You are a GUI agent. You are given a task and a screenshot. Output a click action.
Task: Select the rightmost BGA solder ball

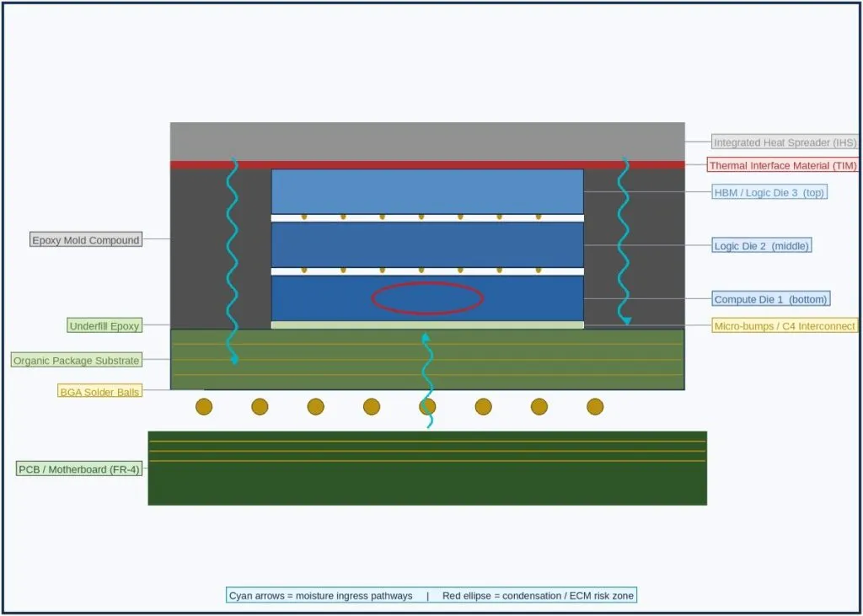click(595, 407)
